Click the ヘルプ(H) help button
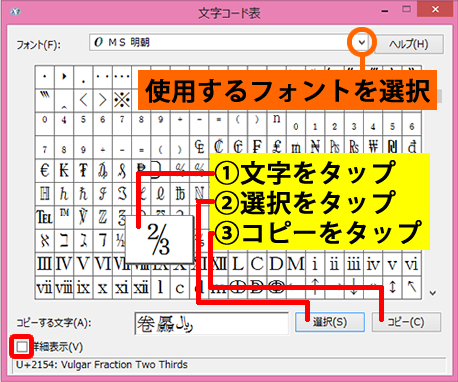 (x=409, y=44)
